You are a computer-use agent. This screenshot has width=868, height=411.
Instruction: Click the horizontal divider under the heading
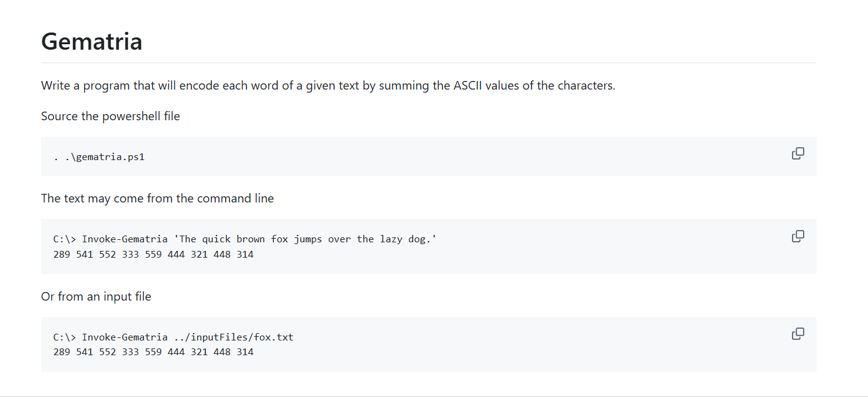coord(428,61)
